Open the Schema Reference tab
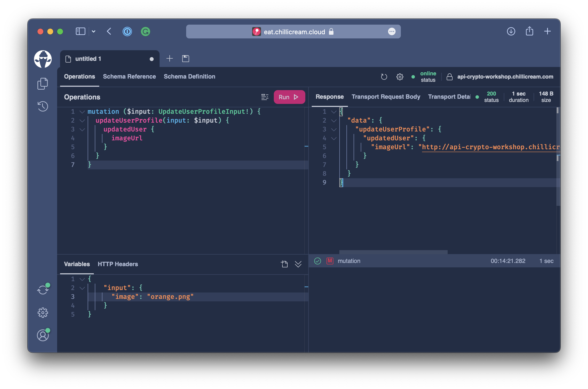Viewport: 588px width, 389px height. [129, 76]
